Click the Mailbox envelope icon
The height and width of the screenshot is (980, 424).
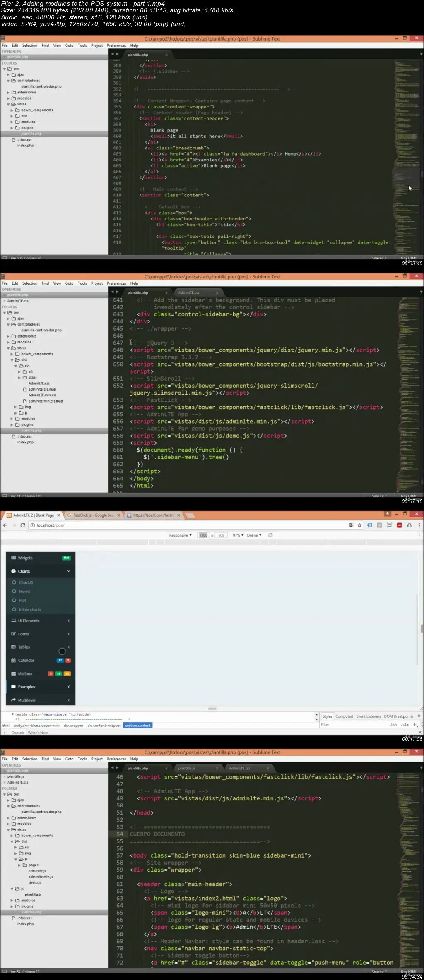pyautogui.click(x=14, y=673)
